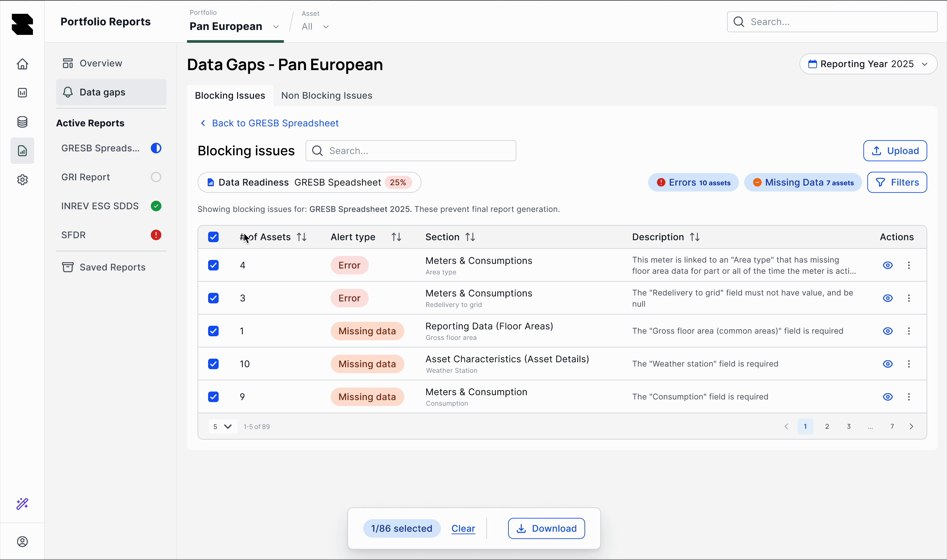
Task: Open the user profile icon
Action: 22,542
